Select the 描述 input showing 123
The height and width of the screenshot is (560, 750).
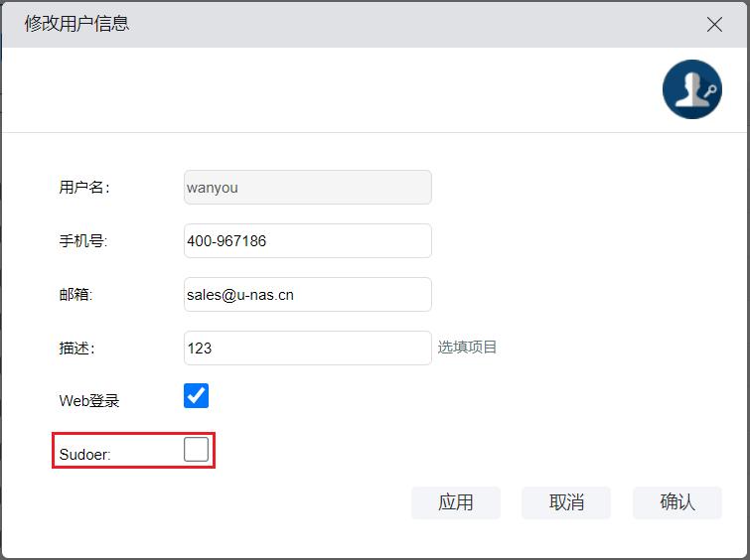tap(307, 349)
